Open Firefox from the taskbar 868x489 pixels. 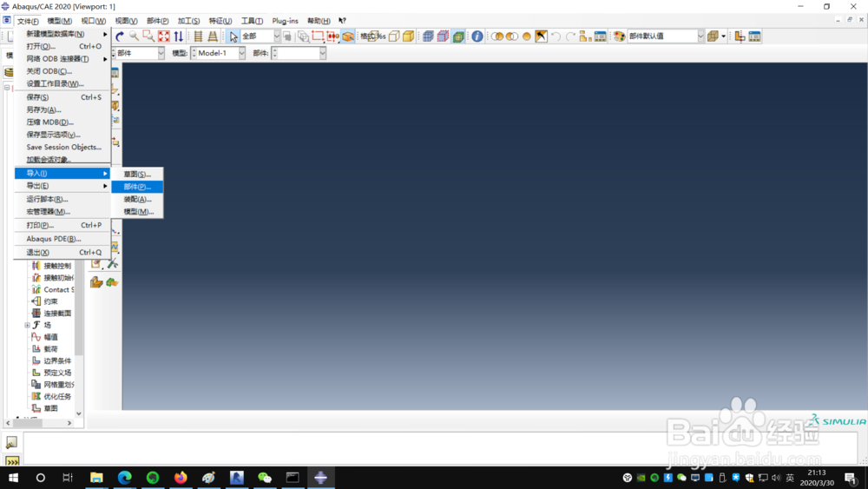click(x=181, y=478)
